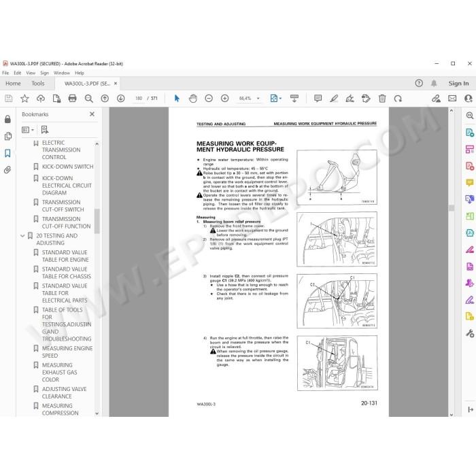Upload the file to cloud
This screenshot has height=476, width=476.
[x=40, y=99]
